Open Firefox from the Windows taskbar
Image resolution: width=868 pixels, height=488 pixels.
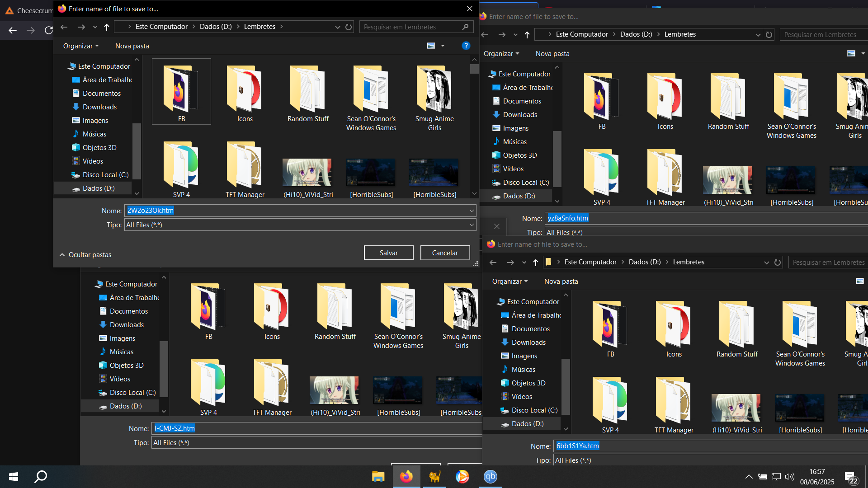(x=406, y=476)
